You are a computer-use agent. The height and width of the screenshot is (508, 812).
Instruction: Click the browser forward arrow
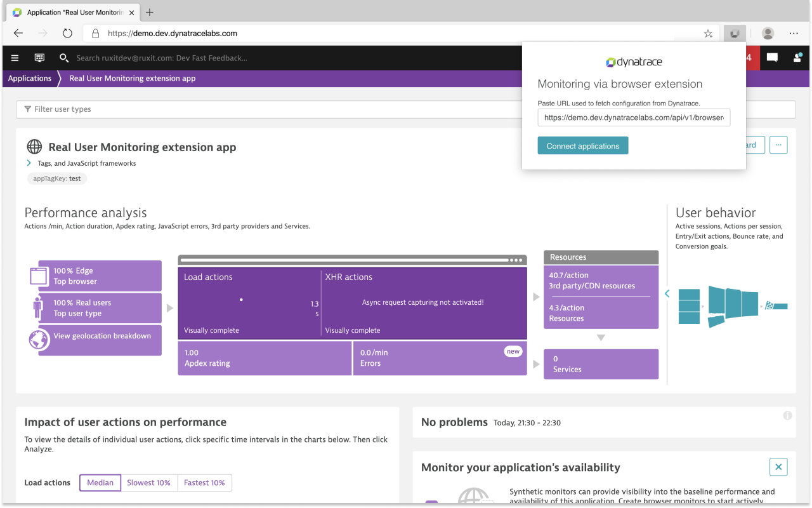(43, 34)
